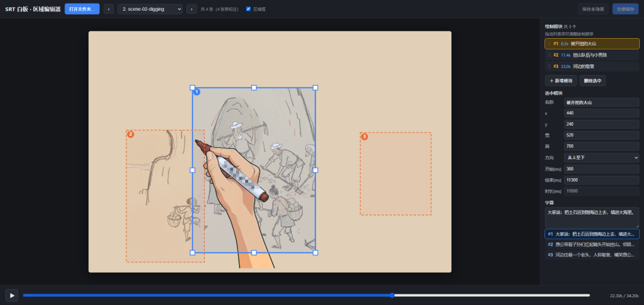Viewport: 644px width, 305px height.
Task: Click the 结束(ms) input showing 11300
Action: (601, 180)
